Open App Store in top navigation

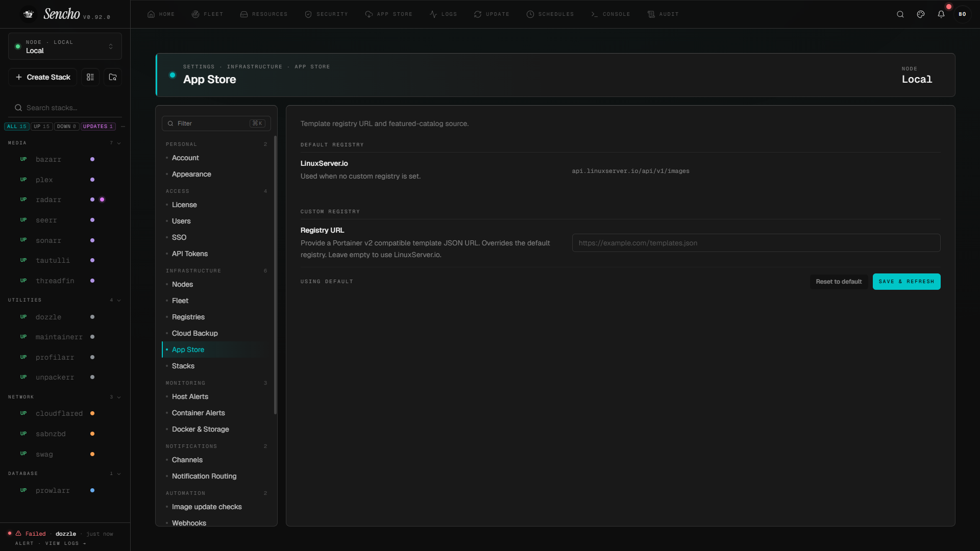click(x=388, y=14)
